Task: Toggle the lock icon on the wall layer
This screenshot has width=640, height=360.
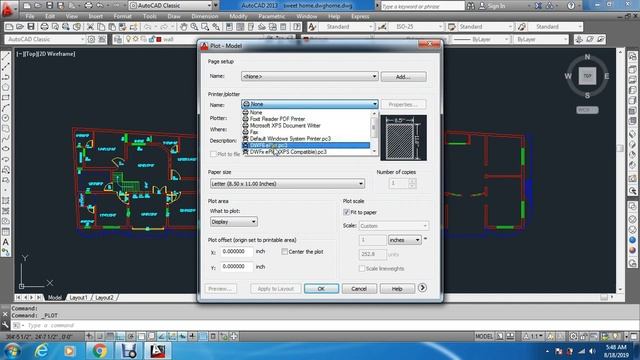Action: tap(151, 39)
